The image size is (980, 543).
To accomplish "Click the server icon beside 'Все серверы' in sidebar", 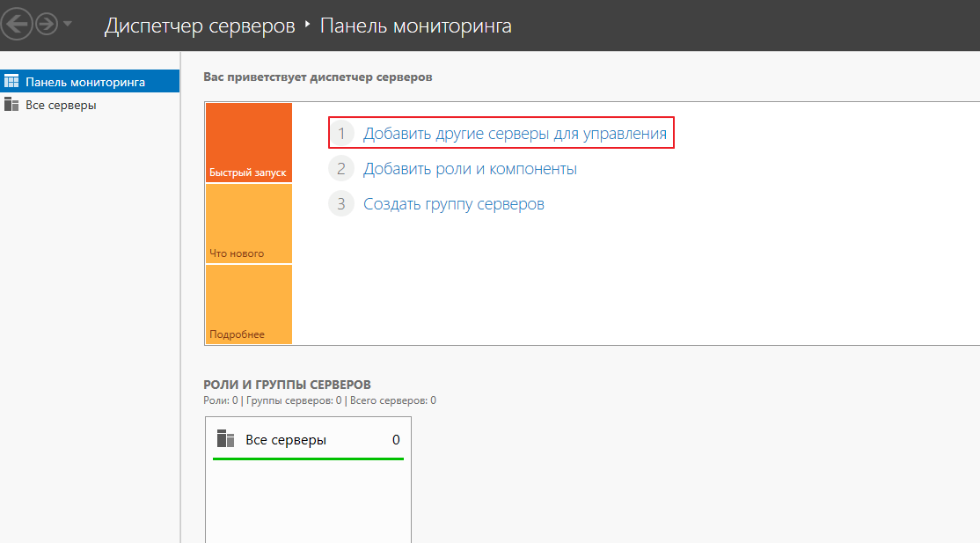I will (x=11, y=105).
